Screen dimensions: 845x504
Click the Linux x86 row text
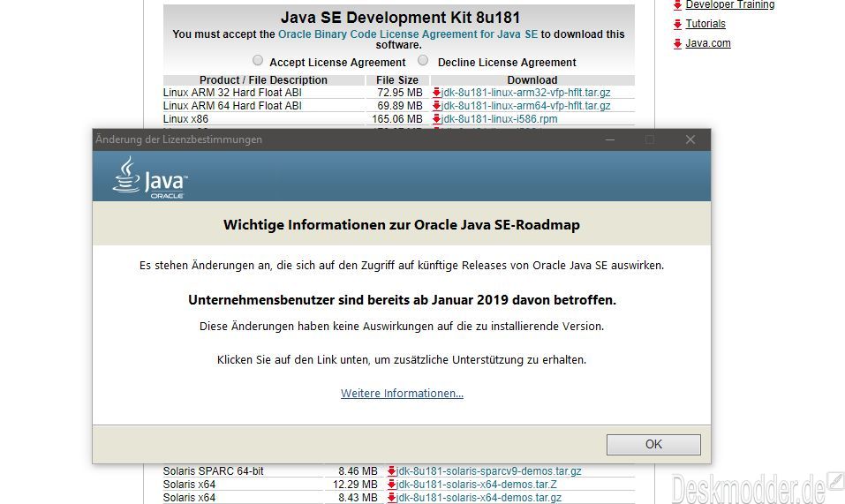point(186,119)
